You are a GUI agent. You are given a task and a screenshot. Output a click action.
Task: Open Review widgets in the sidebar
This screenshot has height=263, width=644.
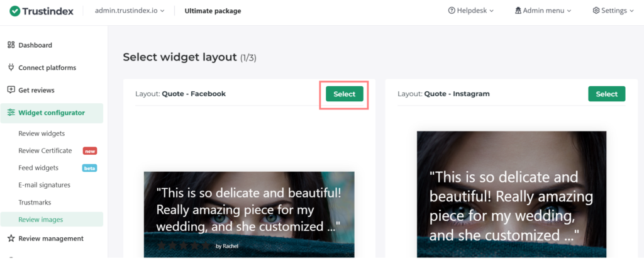42,133
